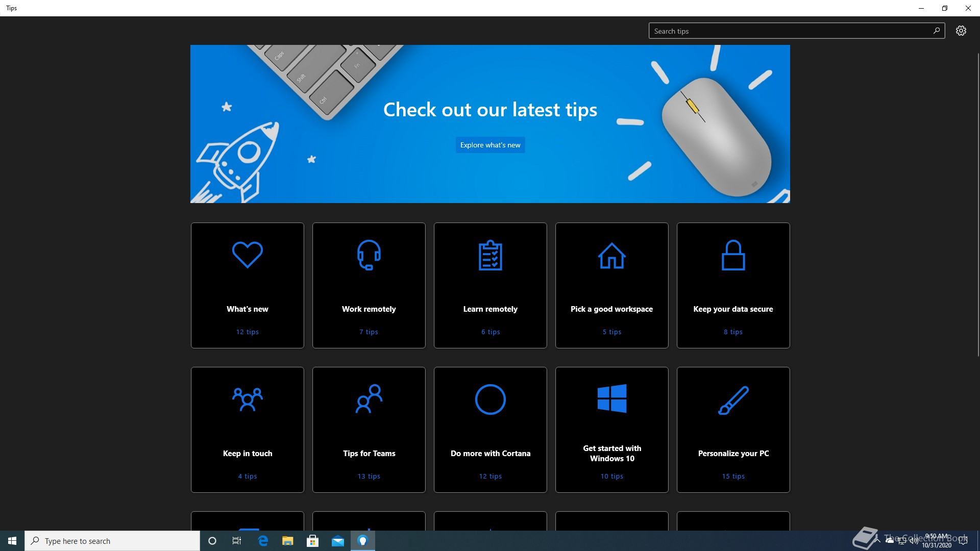Open the Tips settings gear
The width and height of the screenshot is (980, 551).
tap(961, 31)
